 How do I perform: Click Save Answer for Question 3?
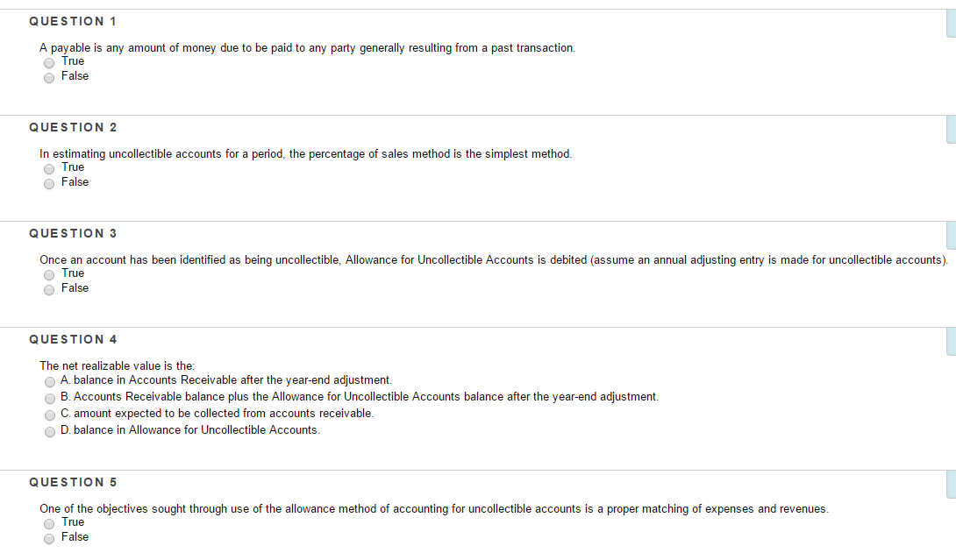pyautogui.click(x=952, y=233)
